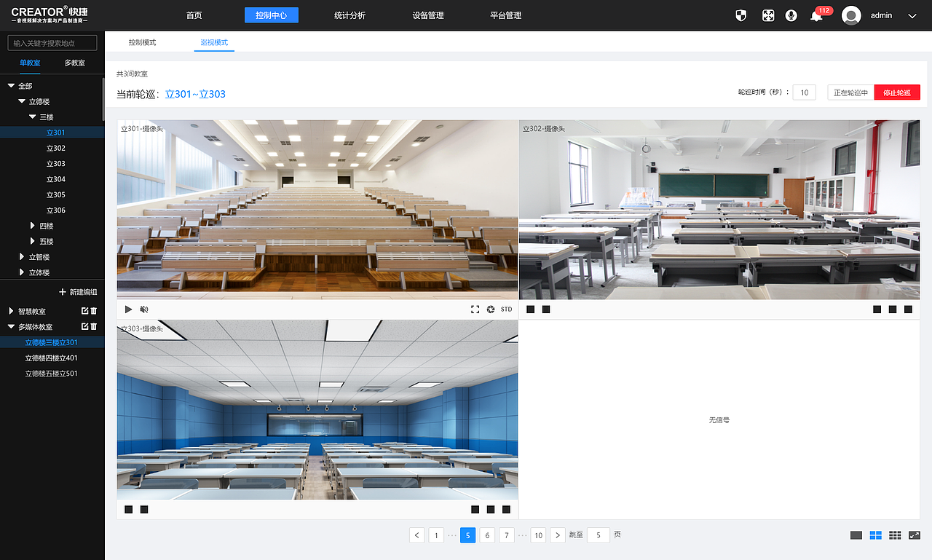
Task: Select the four-pane grid layout
Action: point(876,535)
